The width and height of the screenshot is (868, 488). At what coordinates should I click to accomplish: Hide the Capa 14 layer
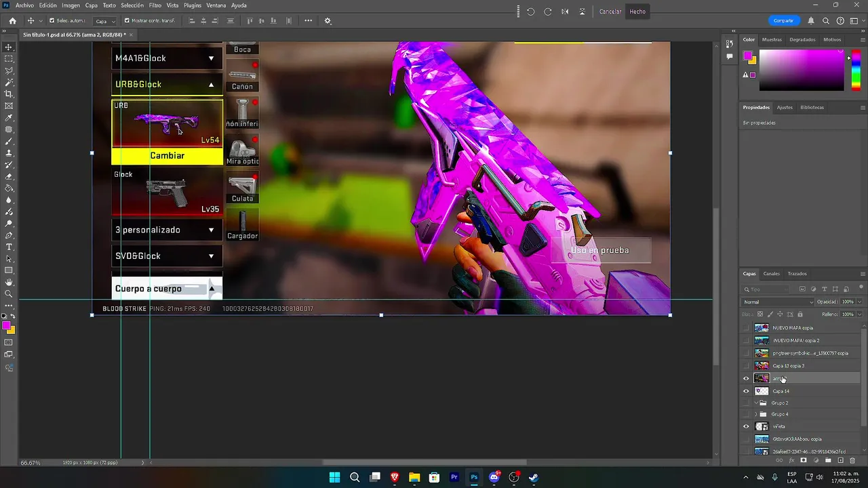click(x=746, y=391)
